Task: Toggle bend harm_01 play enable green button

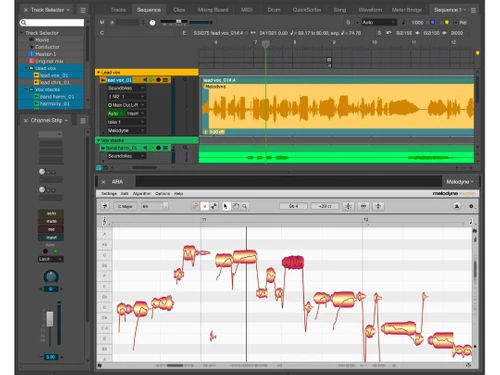Action: (x=152, y=148)
